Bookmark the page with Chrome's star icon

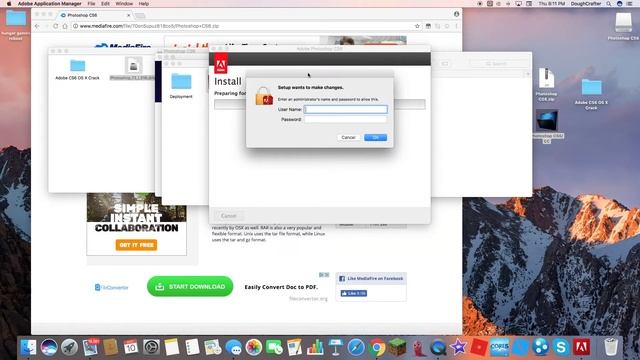click(x=417, y=26)
